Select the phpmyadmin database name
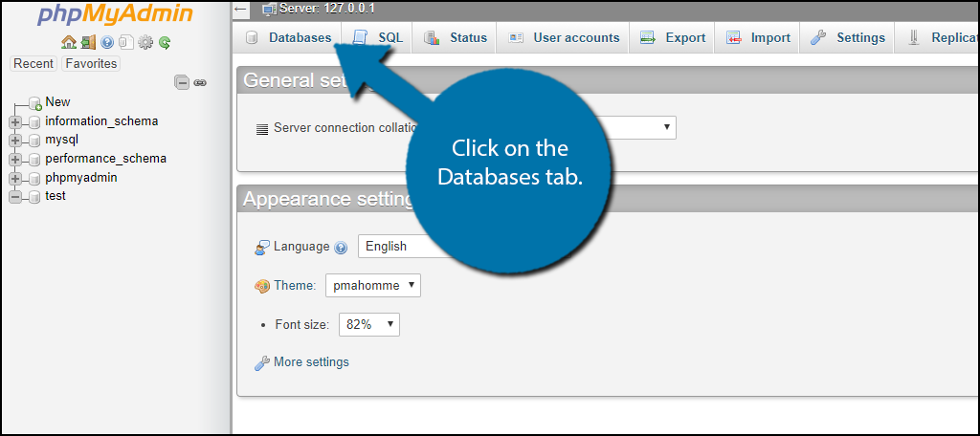 80,178
